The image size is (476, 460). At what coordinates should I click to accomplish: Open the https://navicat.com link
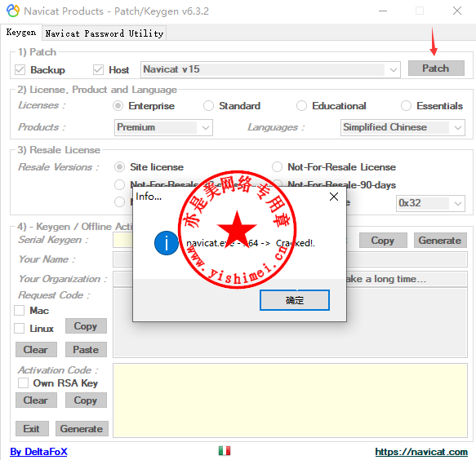[421, 452]
